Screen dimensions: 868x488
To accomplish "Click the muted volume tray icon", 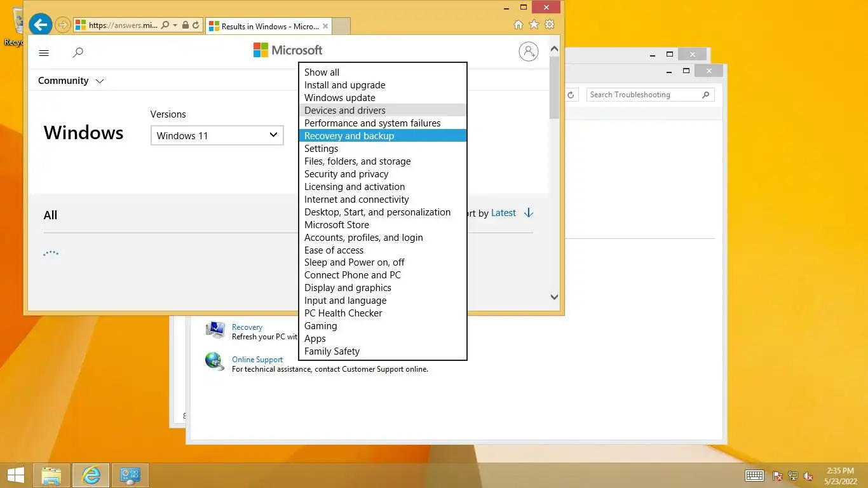I will tap(808, 475).
